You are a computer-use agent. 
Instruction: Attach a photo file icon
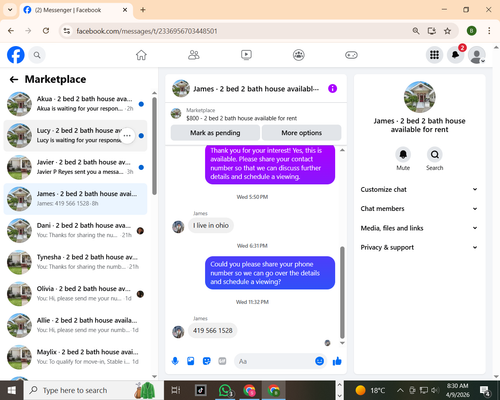click(191, 361)
